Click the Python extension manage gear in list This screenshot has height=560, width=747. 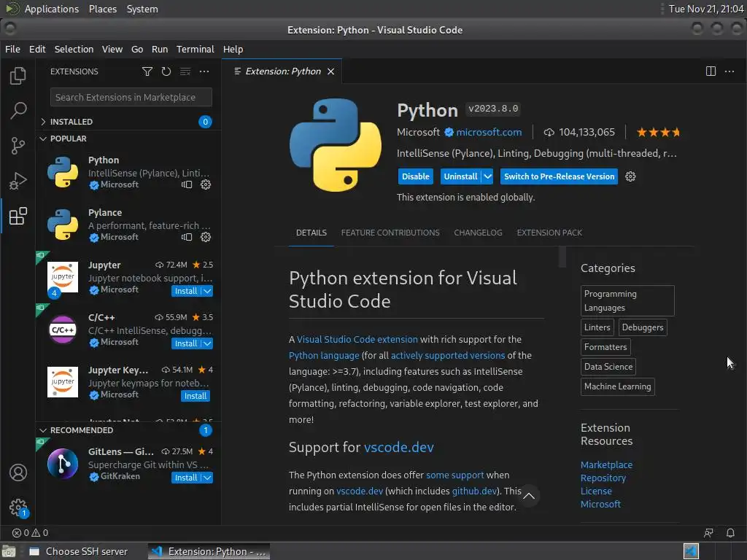(x=206, y=184)
